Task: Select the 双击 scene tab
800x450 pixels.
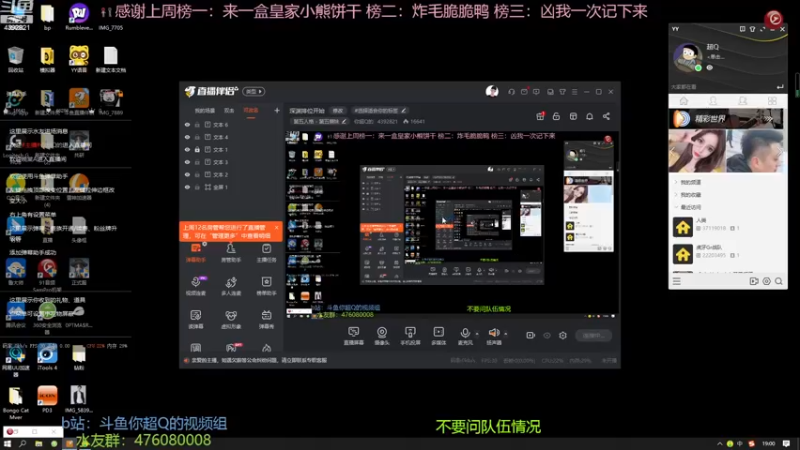Action: 229,111
